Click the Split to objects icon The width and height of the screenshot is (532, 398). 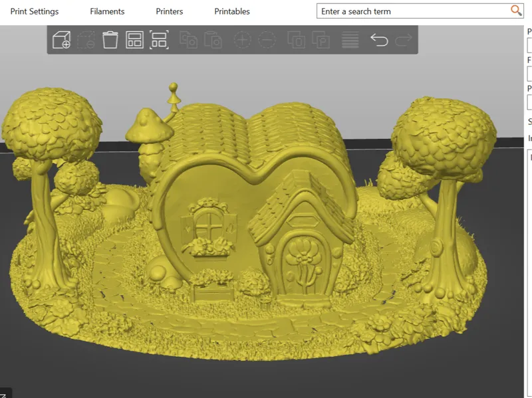tap(296, 40)
